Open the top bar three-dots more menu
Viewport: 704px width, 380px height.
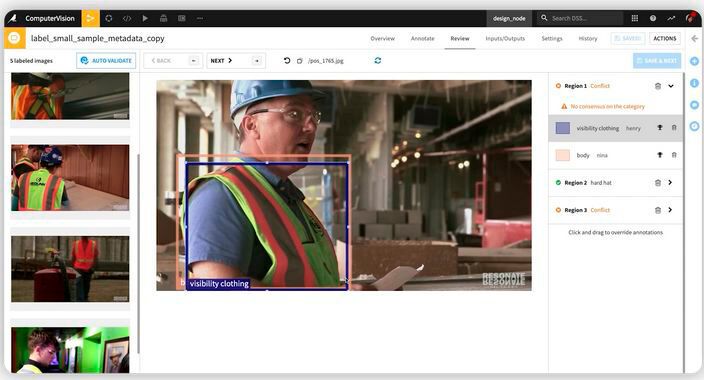pos(200,18)
